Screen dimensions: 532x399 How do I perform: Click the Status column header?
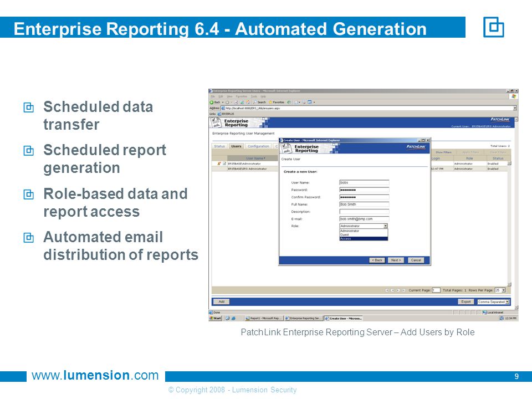[498, 158]
